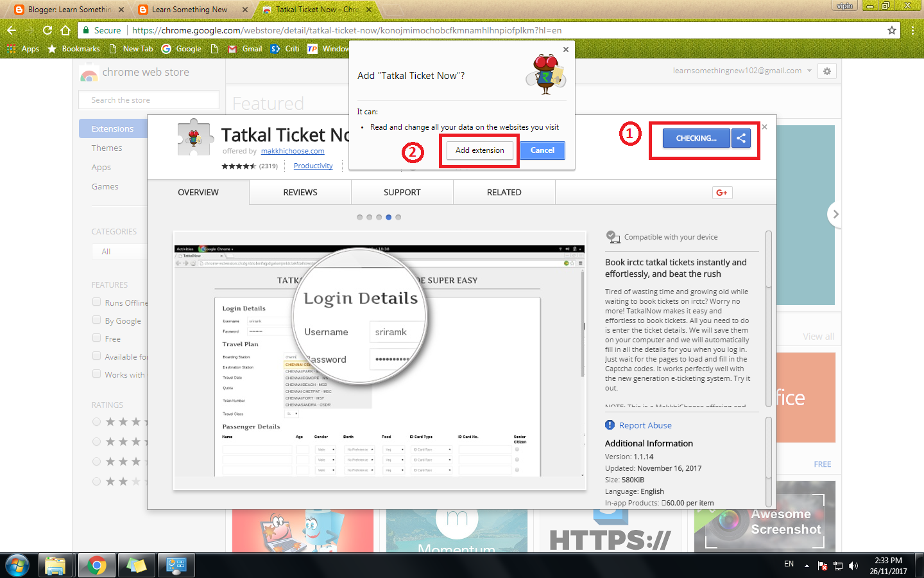Select Games in store sidebar
The width and height of the screenshot is (924, 578).
pyautogui.click(x=105, y=187)
